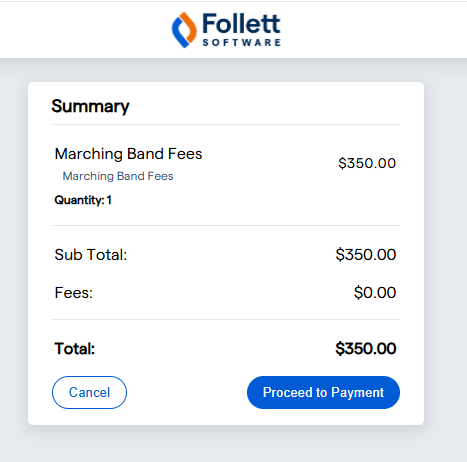Click the $0.00 fees amount
Screen dimensions: 467x462
tap(375, 293)
